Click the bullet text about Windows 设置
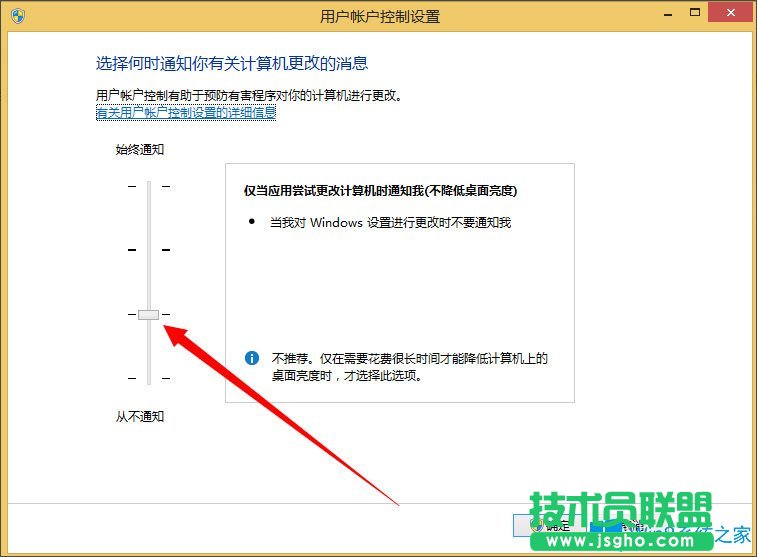 point(390,223)
